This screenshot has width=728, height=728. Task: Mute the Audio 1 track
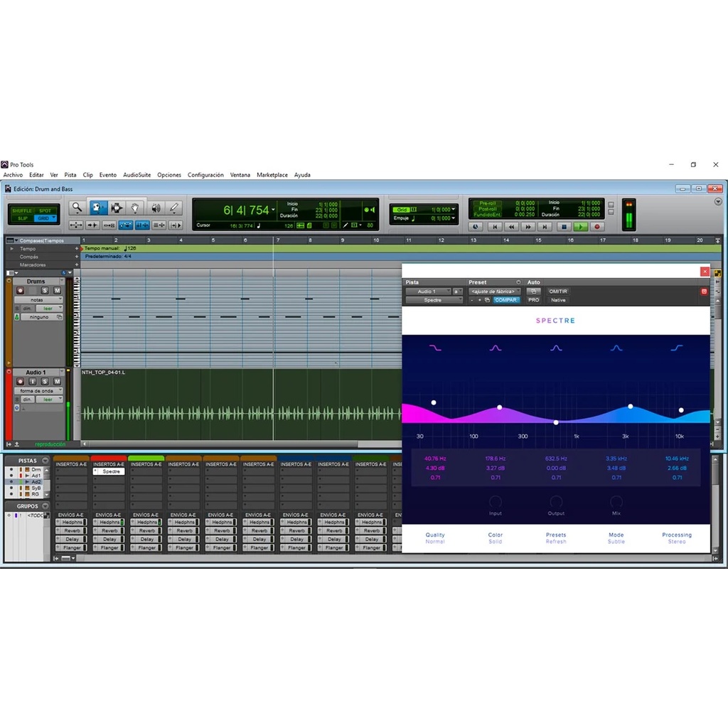(57, 381)
